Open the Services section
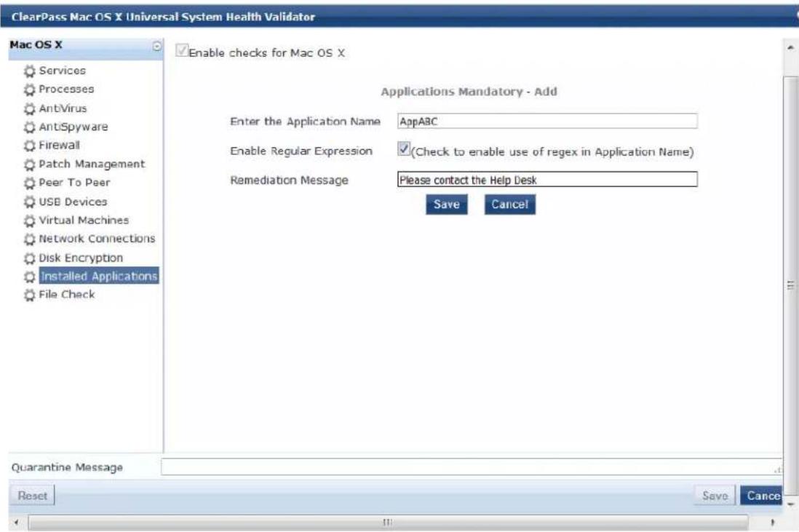Screen dimensions: 799x532 click(x=62, y=71)
